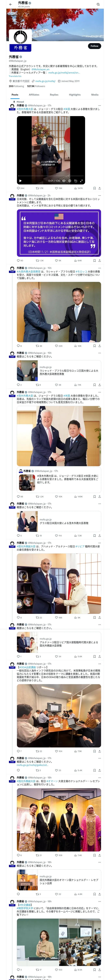
Task: Follow the 外務省 account
Action: point(95,46)
